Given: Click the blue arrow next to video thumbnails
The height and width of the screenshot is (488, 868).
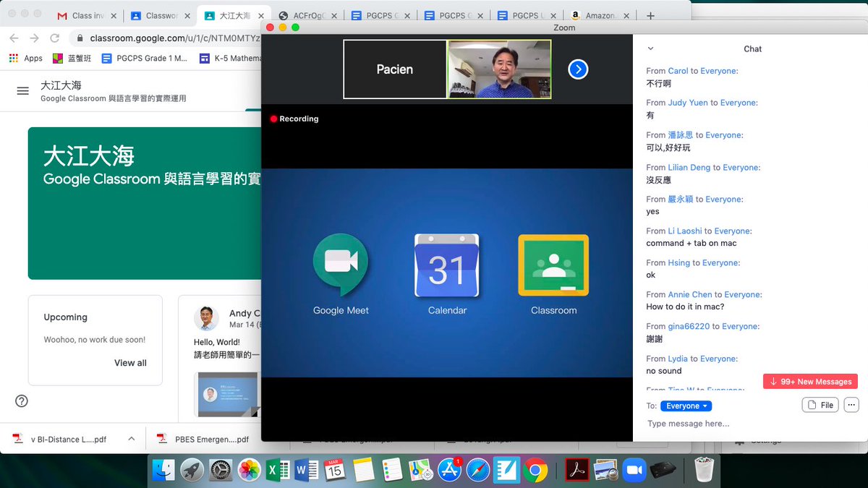Looking at the screenshot, I should point(578,69).
